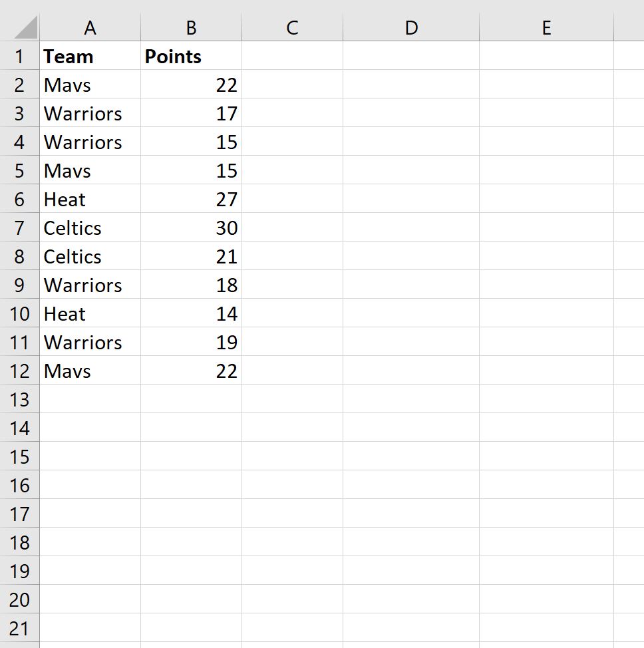Select column A header
644x648 pixels.
pyautogui.click(x=90, y=27)
